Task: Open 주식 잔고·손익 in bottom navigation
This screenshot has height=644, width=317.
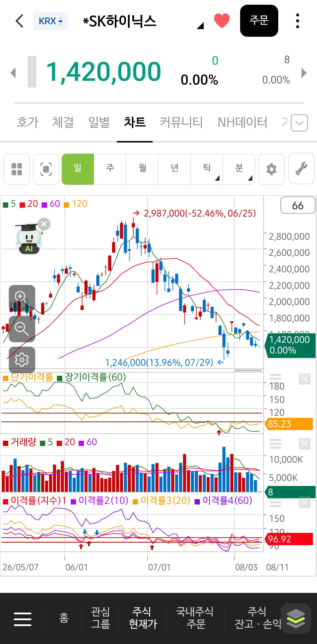Action: (257, 618)
